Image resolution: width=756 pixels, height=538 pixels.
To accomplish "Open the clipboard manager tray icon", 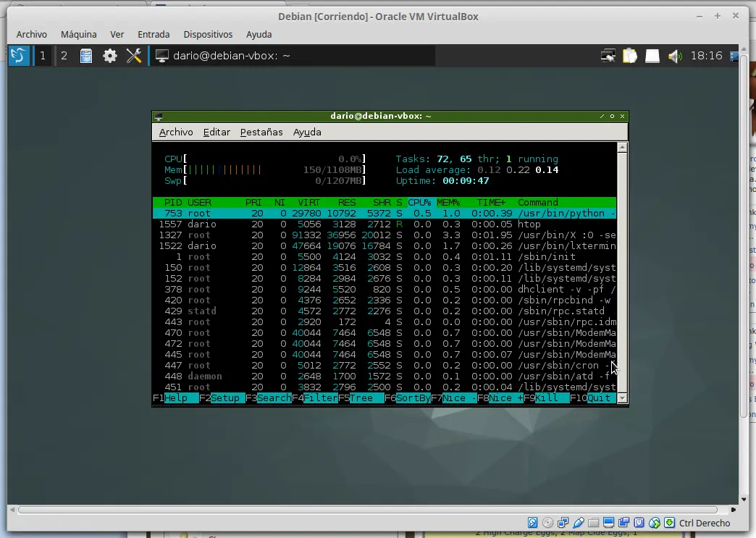I will [630, 56].
